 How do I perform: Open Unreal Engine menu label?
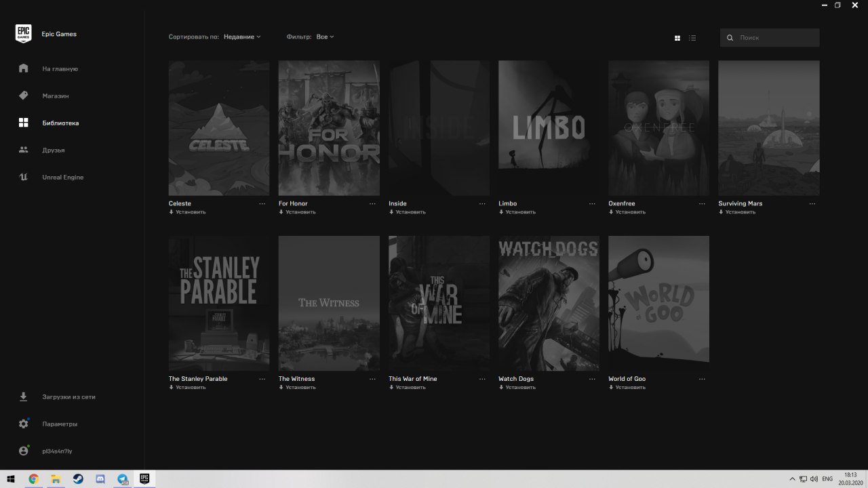click(63, 178)
